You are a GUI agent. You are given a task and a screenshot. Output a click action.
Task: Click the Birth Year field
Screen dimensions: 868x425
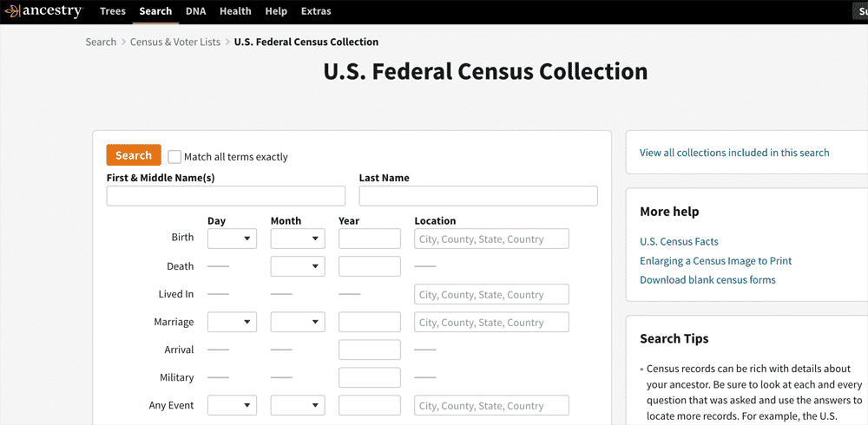369,239
